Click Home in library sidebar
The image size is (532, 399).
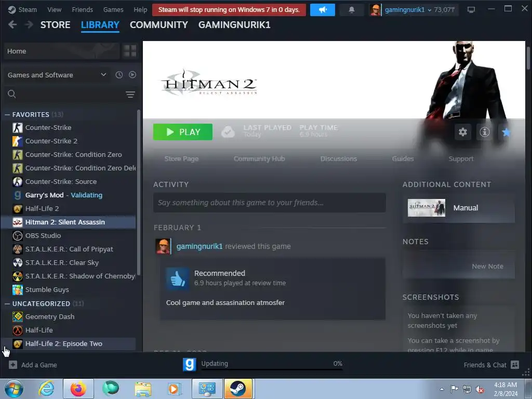61,51
